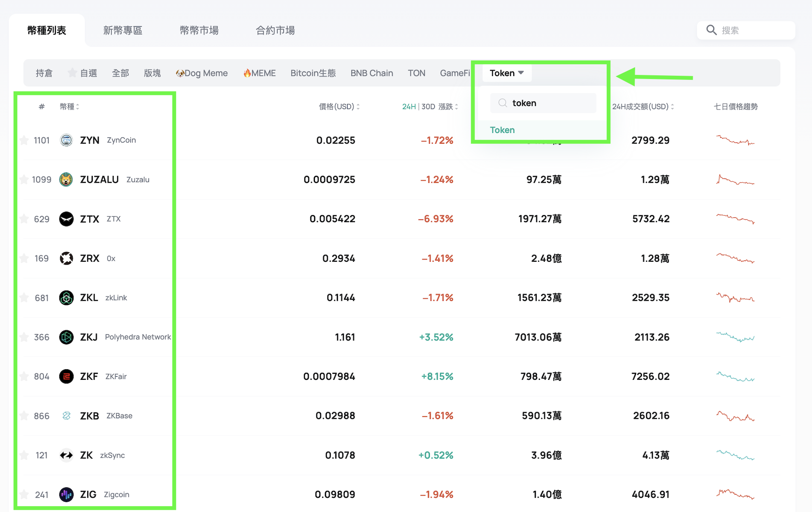Click the ZIG star toggle
Image resolution: width=812 pixels, height=512 pixels.
coord(24,494)
